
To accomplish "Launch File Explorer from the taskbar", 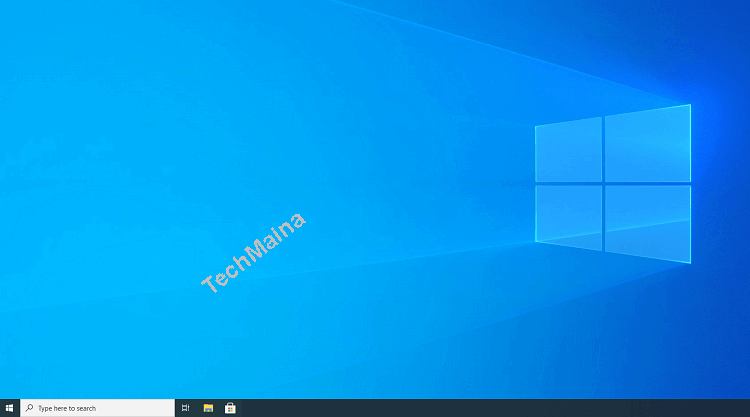I will click(x=208, y=408).
